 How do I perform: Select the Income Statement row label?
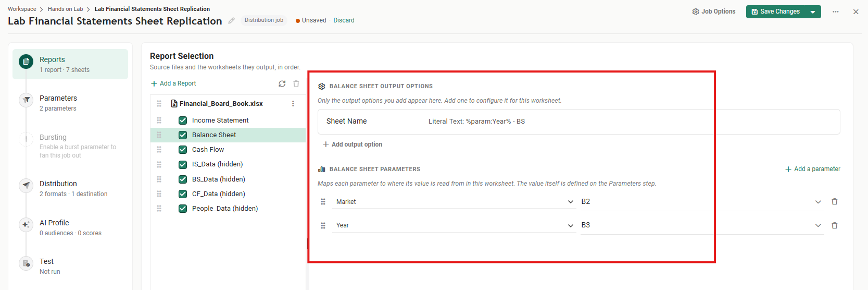pyautogui.click(x=220, y=120)
